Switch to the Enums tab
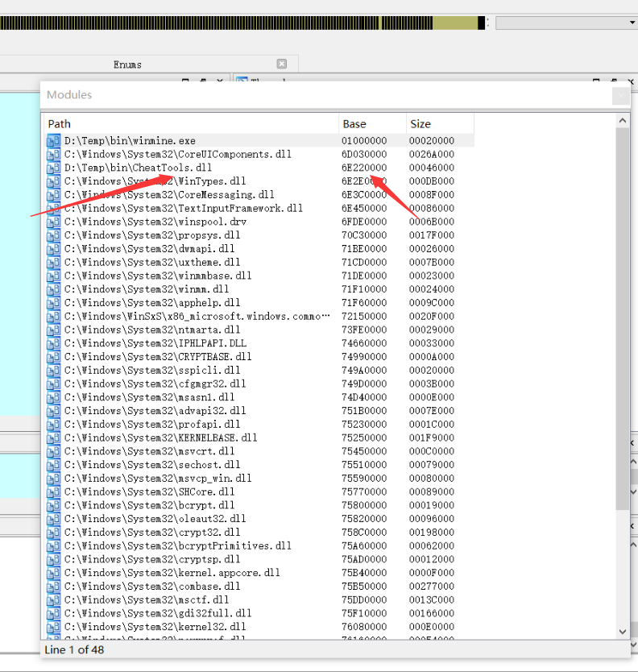This screenshot has width=638, height=672. (127, 64)
